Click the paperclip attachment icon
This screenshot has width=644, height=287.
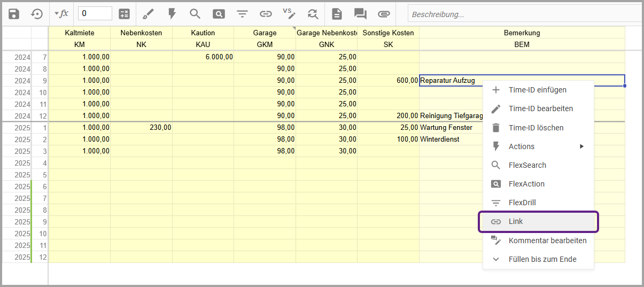pos(384,14)
